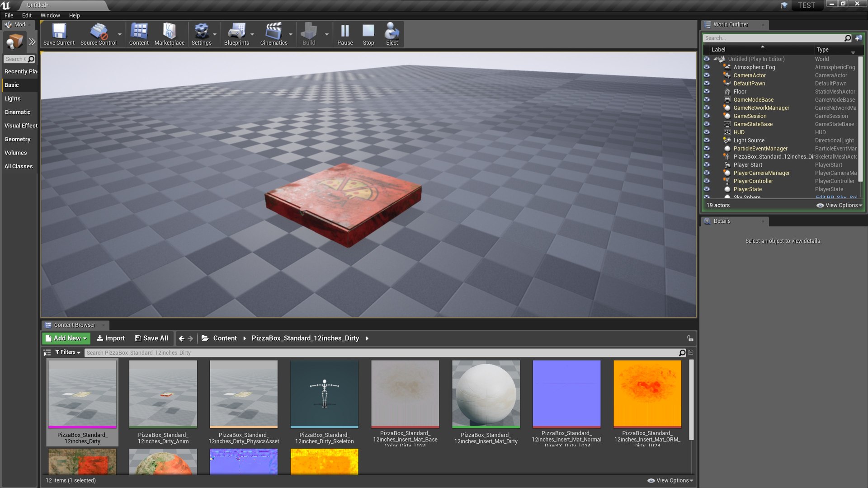The image size is (868, 488).
Task: Toggle visibility of the HUD actor
Action: [x=707, y=132]
